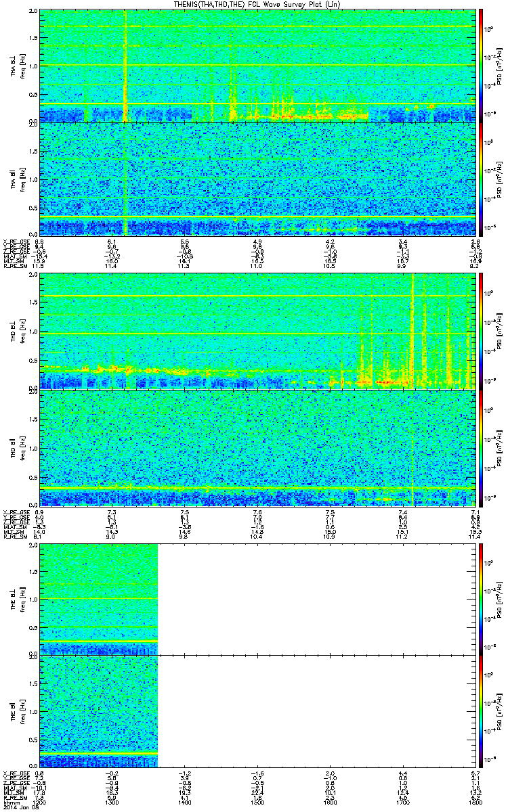The width and height of the screenshot is (508, 812).
Task: Click the PSD color bar beside THA Bll
Action: pyautogui.click(x=482, y=179)
